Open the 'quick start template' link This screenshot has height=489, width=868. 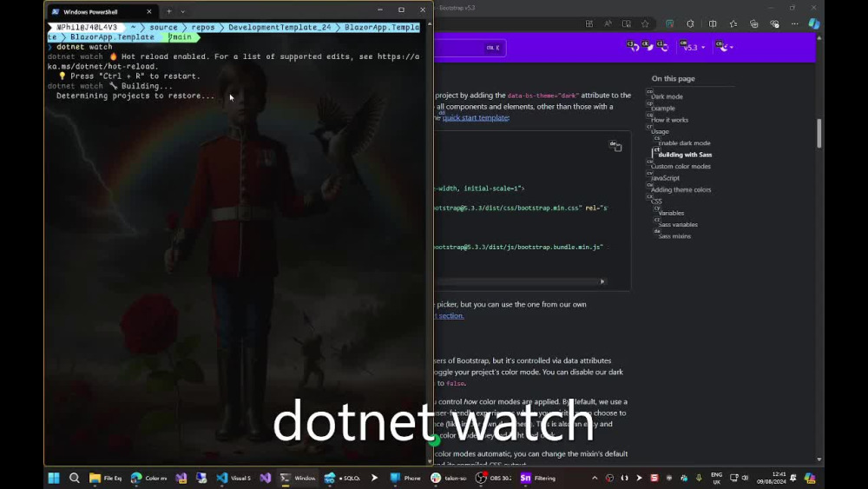475,117
